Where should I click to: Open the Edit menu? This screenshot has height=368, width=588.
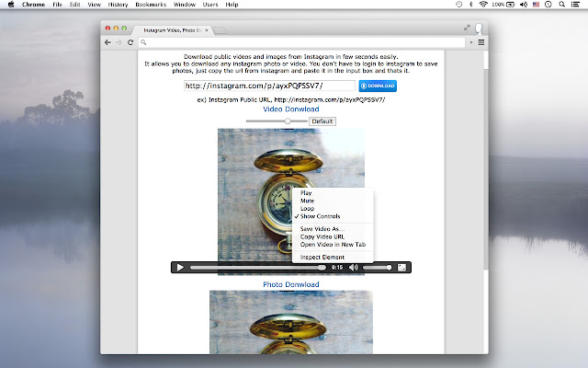pos(74,5)
